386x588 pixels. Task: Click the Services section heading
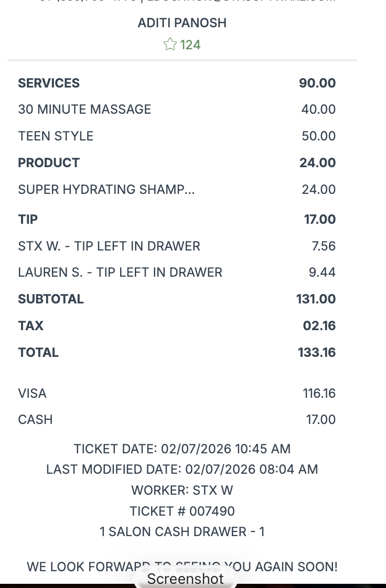click(49, 83)
